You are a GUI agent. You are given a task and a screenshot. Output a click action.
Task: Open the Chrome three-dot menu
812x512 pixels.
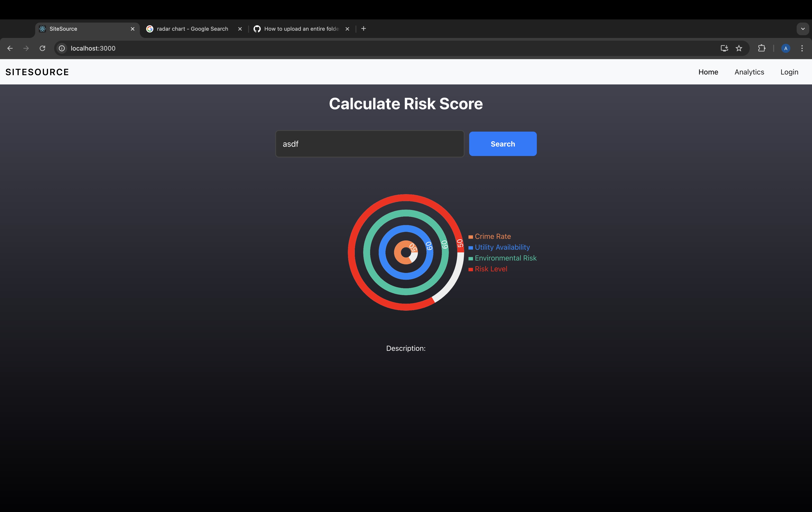802,48
